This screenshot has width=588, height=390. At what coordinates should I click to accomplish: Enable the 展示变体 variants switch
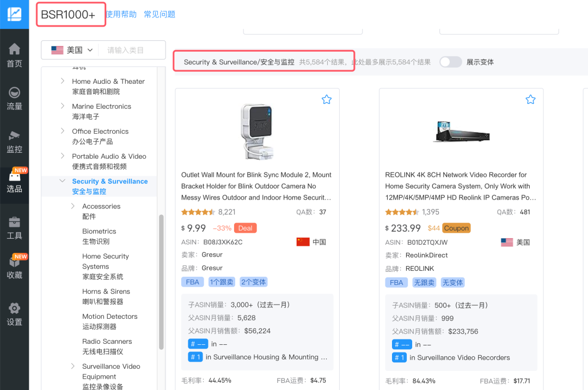451,62
